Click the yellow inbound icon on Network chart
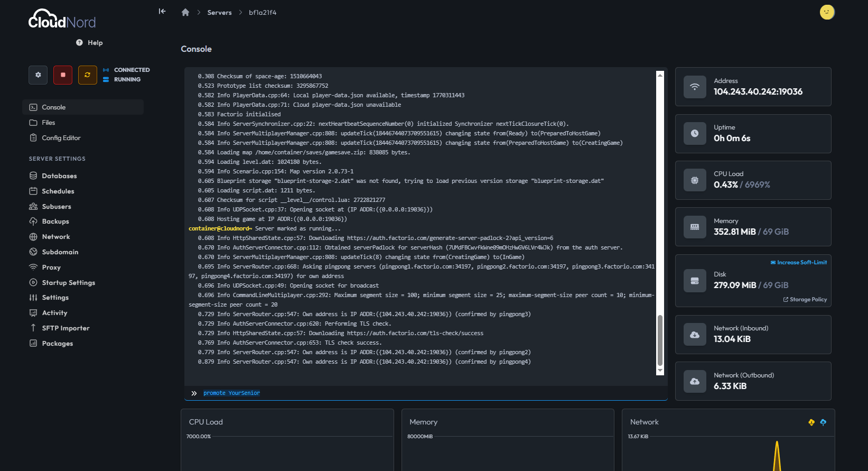The width and height of the screenshot is (868, 471). (811, 422)
